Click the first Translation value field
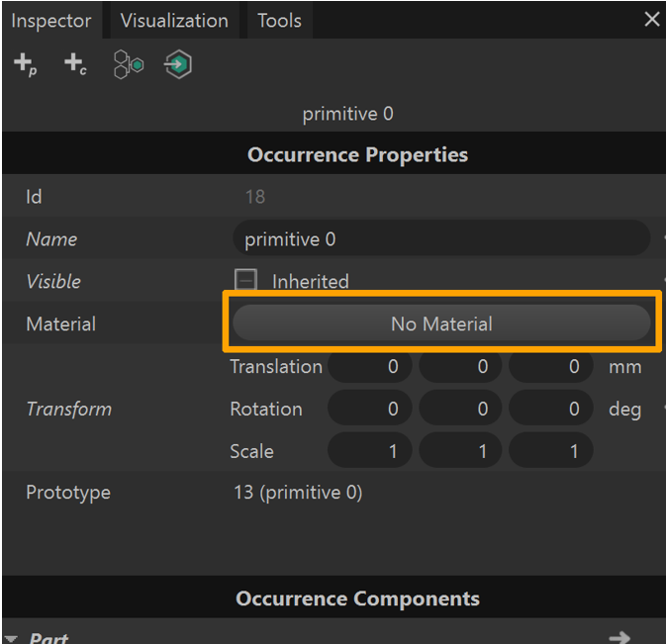 [369, 366]
